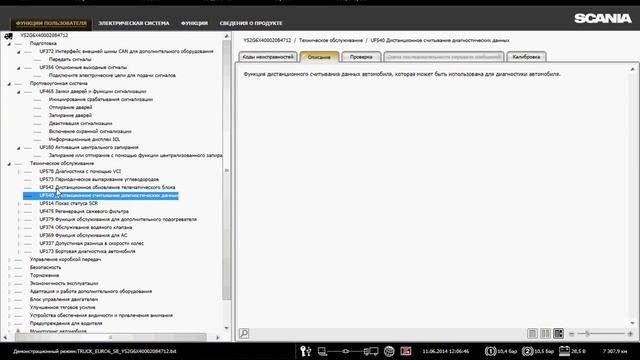Click the truck icon beside the vehicle ID
Image resolution: width=640 pixels, height=360 pixels.
(8, 36)
